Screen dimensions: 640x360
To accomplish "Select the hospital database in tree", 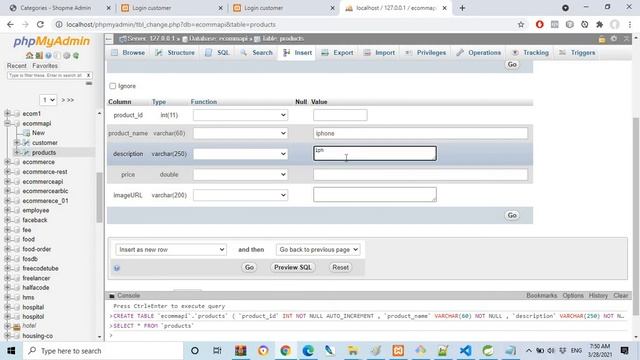I will [33, 307].
